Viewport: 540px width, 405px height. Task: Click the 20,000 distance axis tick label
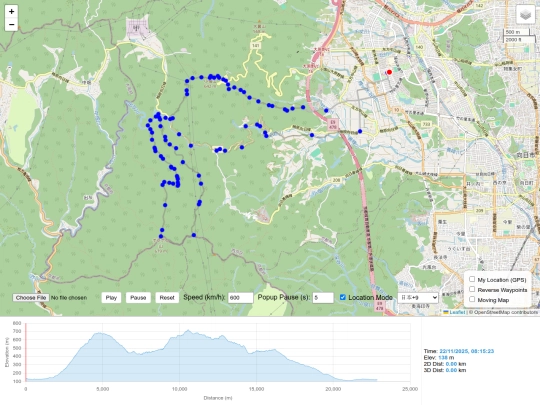[333, 389]
